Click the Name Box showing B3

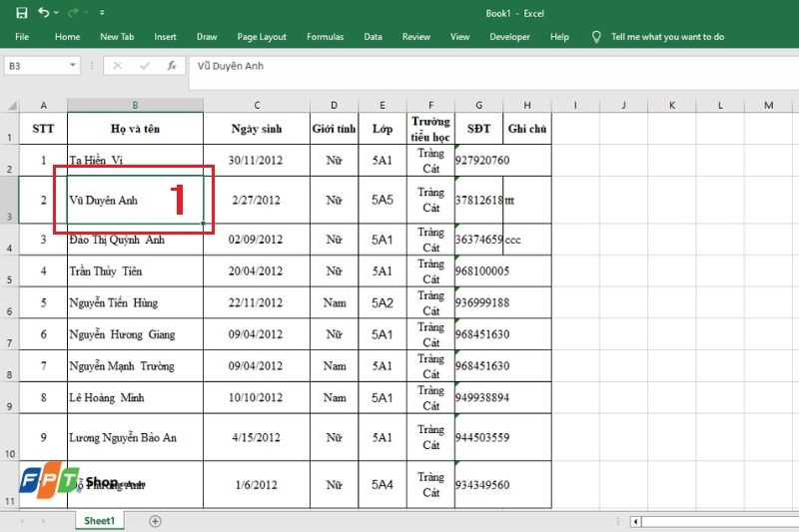(x=36, y=66)
